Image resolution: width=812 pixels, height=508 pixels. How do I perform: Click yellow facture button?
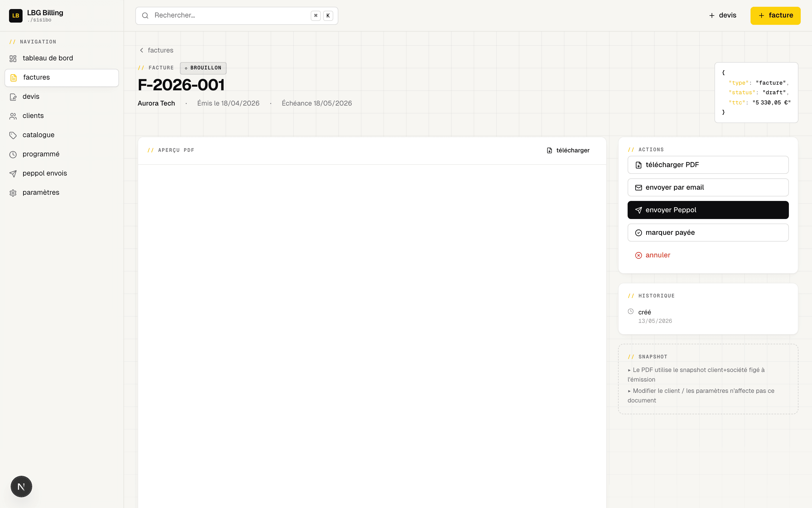point(775,16)
